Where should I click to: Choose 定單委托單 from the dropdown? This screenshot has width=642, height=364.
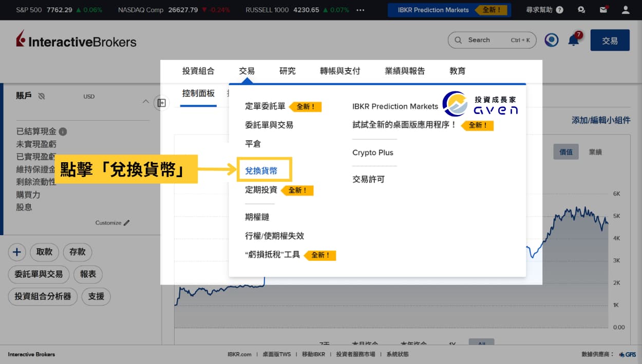click(265, 106)
